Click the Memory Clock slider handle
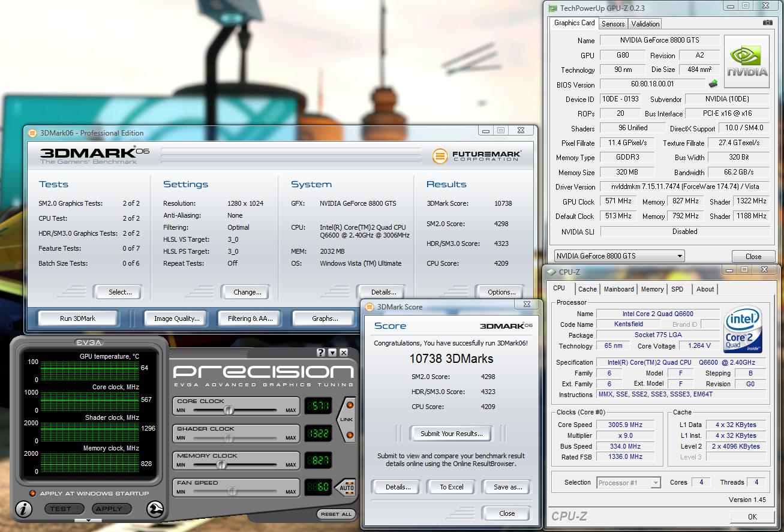Screen dimensions: 784x532 tap(221, 465)
